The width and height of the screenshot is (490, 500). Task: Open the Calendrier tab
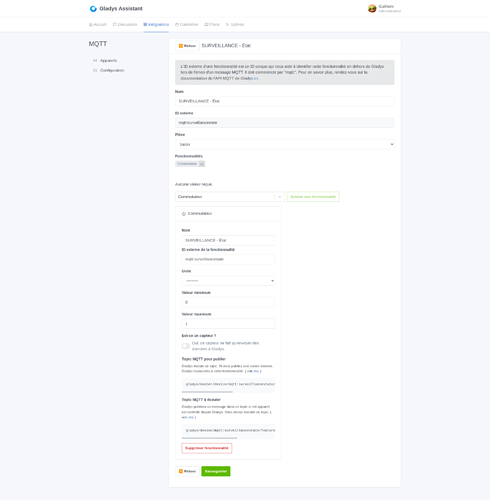pos(187,24)
